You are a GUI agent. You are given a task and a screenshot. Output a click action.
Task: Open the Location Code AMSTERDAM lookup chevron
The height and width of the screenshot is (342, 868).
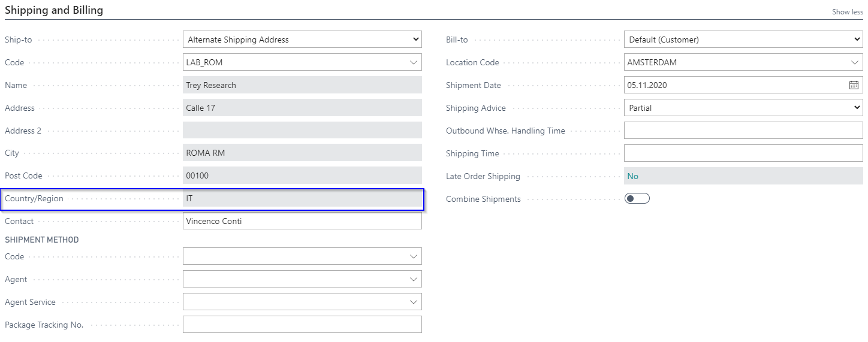tap(855, 62)
